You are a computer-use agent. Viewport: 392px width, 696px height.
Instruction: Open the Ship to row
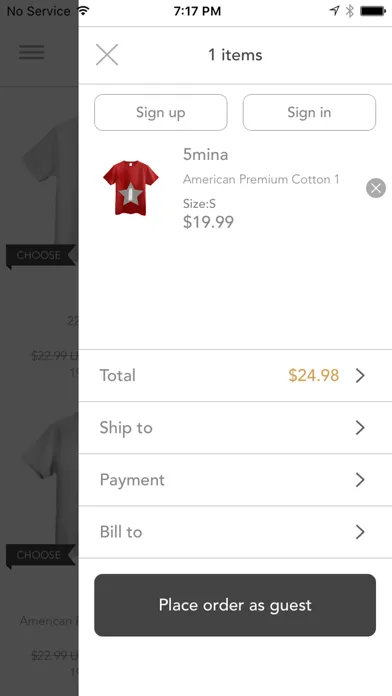[x=235, y=427]
